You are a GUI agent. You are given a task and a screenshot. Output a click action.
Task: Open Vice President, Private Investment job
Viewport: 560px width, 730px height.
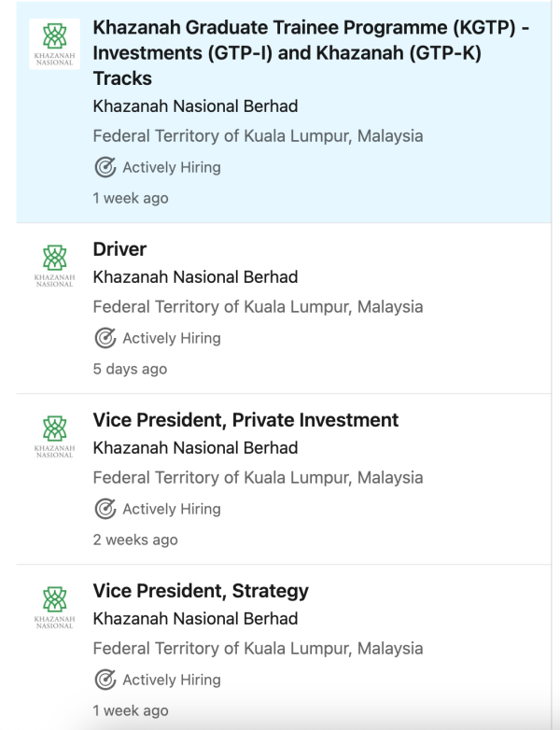click(x=245, y=420)
